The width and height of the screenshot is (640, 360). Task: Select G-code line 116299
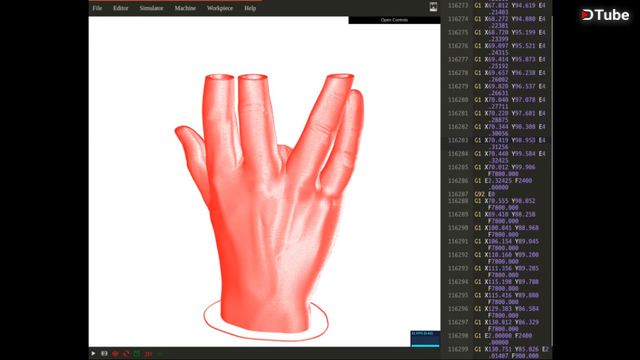(497, 352)
